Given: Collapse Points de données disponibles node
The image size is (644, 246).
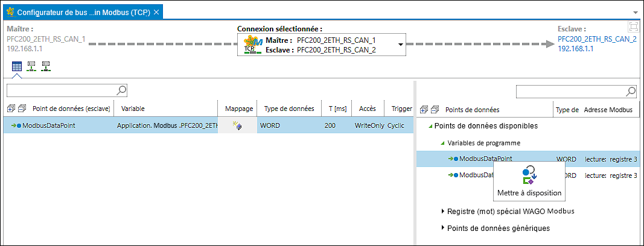Looking at the screenshot, I should coord(430,126).
